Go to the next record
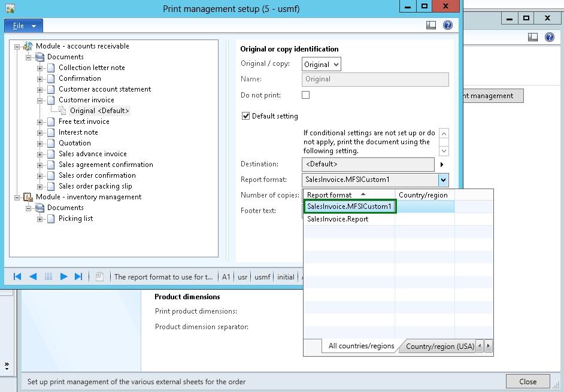Viewport: 564px width, 392px height. (63, 276)
